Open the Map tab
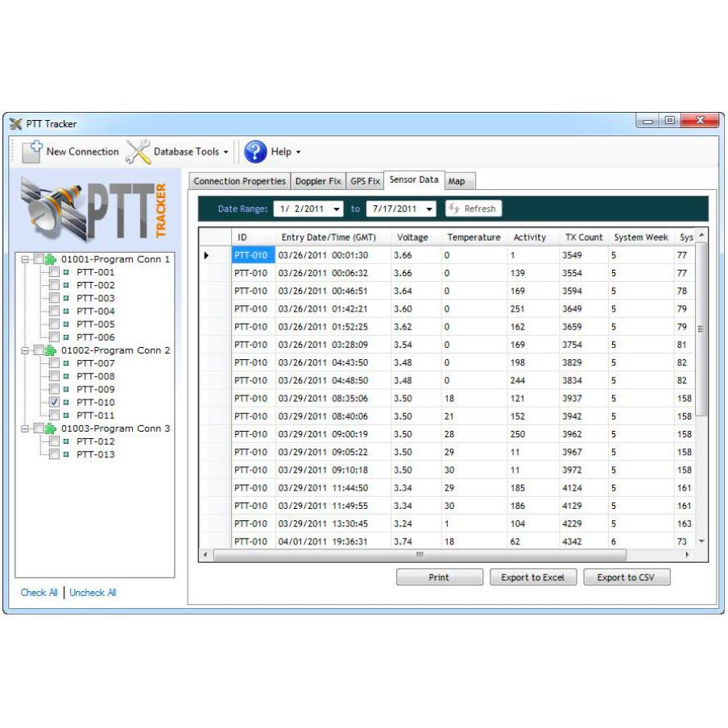728x728 pixels. pyautogui.click(x=460, y=181)
